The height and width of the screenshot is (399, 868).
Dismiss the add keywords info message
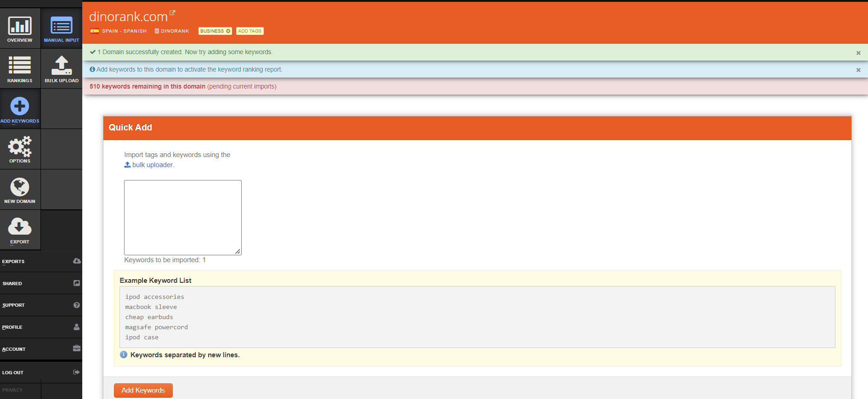[x=858, y=70]
